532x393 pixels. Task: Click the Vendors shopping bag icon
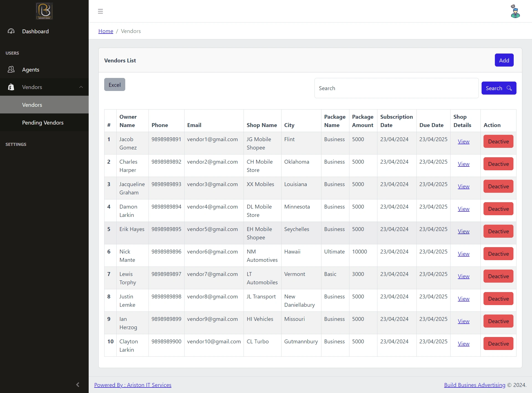pos(11,87)
